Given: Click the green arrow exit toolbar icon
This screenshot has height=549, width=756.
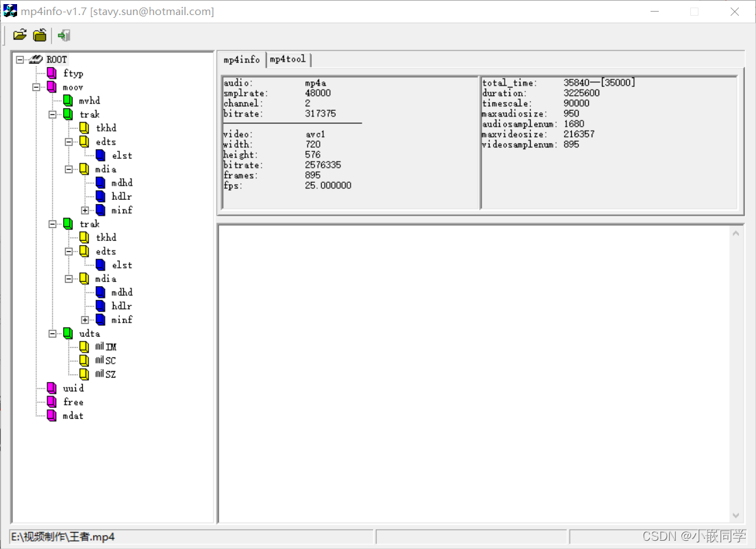Looking at the screenshot, I should (64, 35).
